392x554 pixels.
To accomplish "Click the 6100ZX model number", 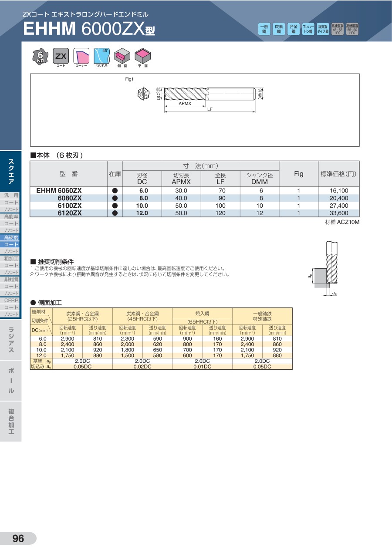I will pos(70,206).
